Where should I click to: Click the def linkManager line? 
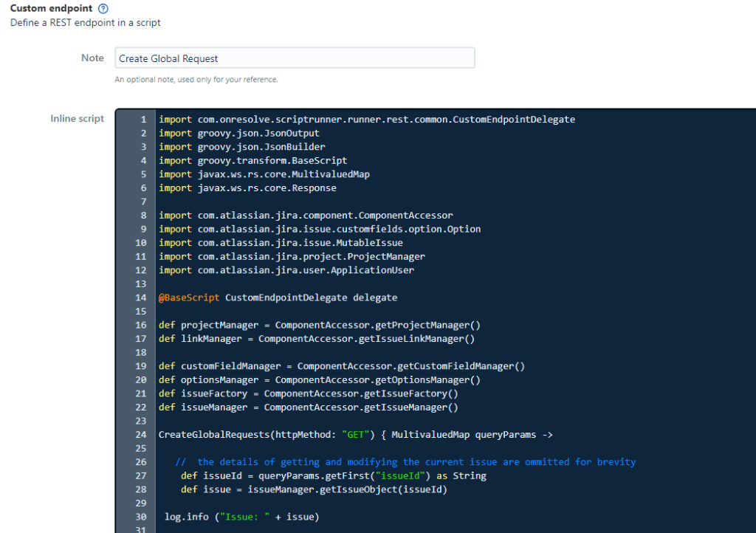(316, 339)
